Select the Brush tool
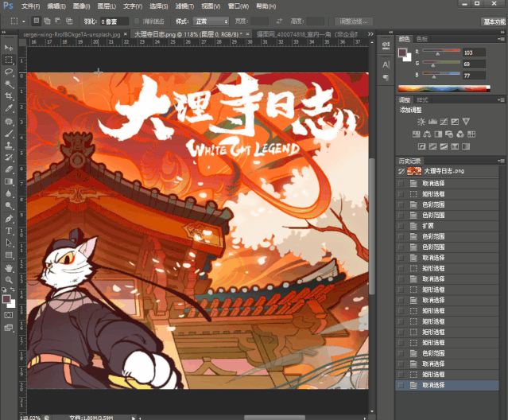Viewport: 508px width, 420px height. coord(9,133)
